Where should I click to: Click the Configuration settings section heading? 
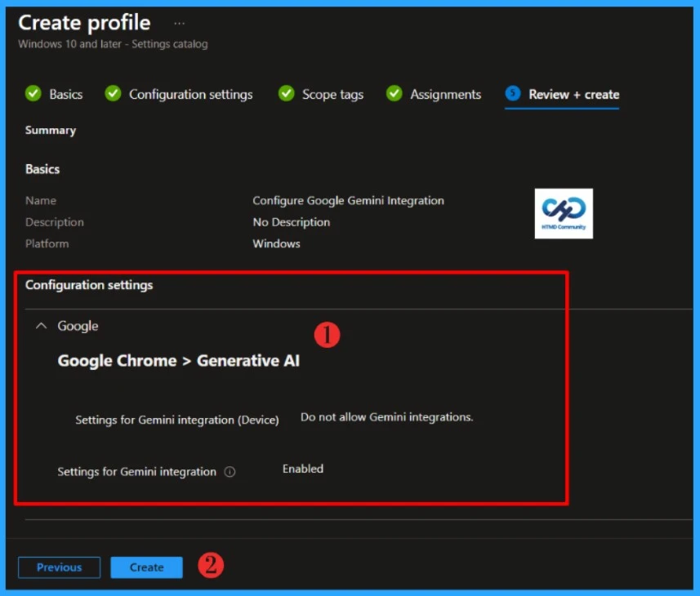click(89, 285)
